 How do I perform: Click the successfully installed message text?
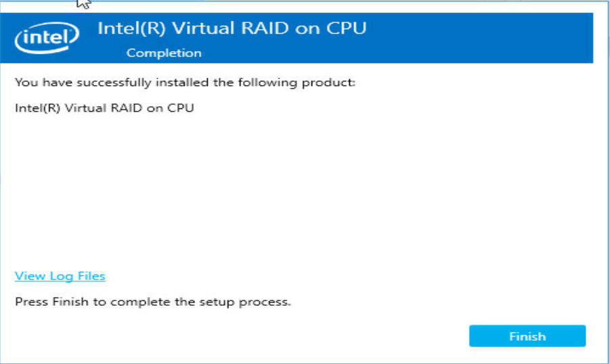[x=186, y=83]
